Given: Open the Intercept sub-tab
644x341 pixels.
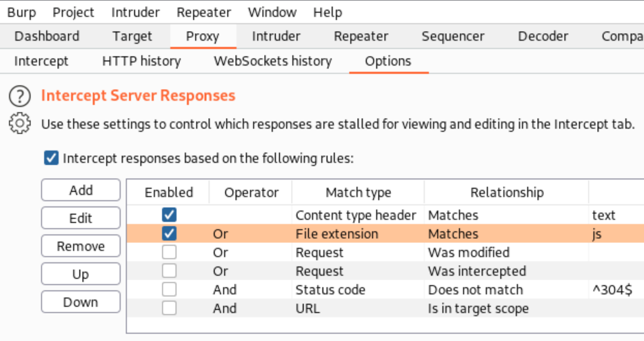Looking at the screenshot, I should [x=41, y=61].
